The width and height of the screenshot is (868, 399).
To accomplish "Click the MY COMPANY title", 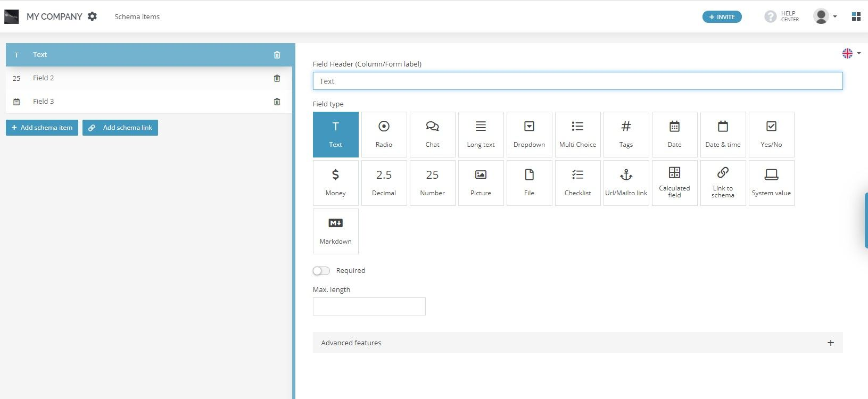I will click(x=54, y=16).
